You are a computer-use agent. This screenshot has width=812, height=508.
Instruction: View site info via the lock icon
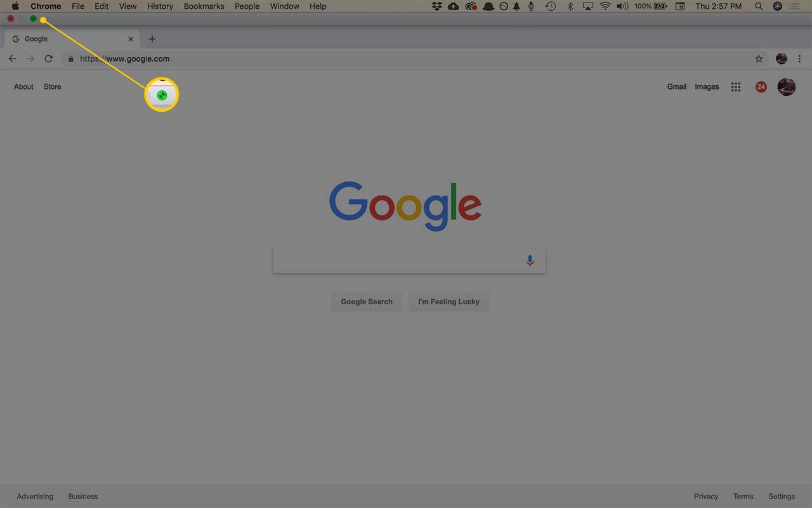(x=71, y=58)
